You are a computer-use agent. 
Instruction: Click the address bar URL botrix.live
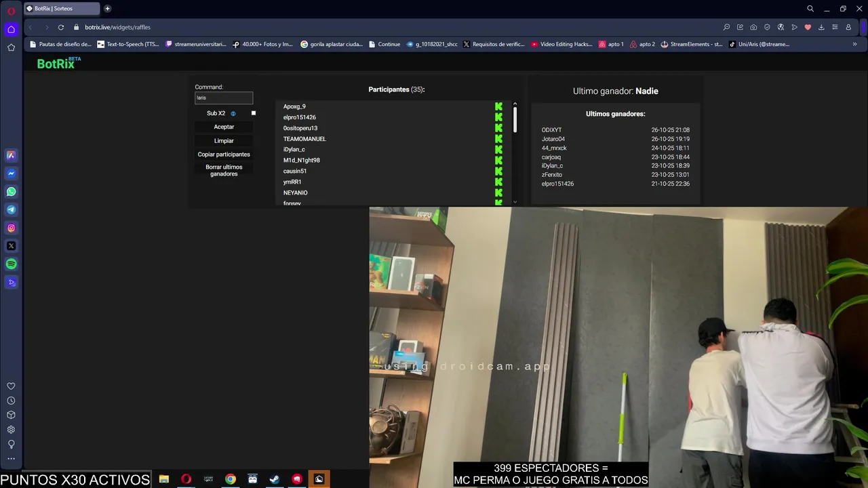117,27
